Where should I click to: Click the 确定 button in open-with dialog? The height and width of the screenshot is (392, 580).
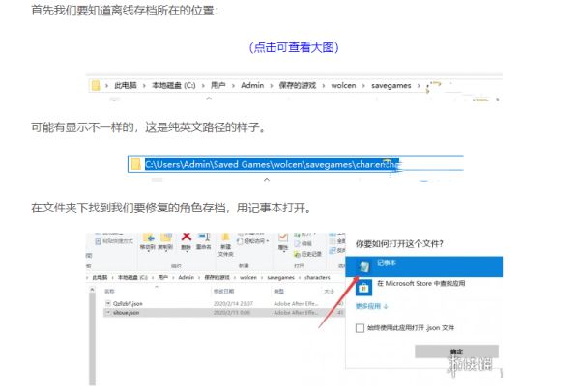456,351
